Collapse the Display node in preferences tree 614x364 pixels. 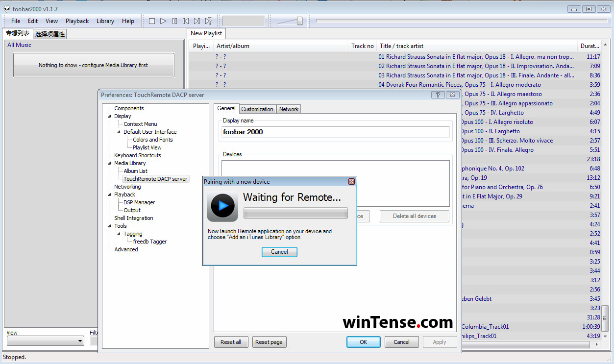(x=110, y=117)
